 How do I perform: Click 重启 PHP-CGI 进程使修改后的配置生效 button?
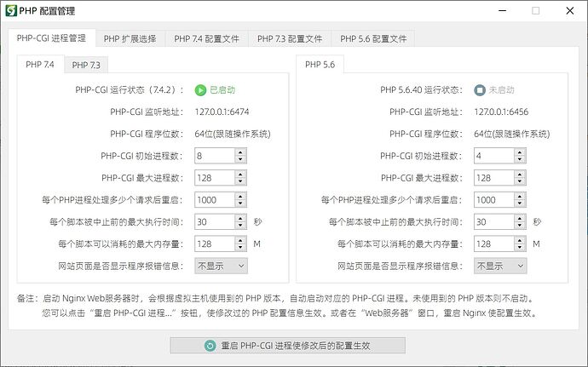(x=288, y=345)
